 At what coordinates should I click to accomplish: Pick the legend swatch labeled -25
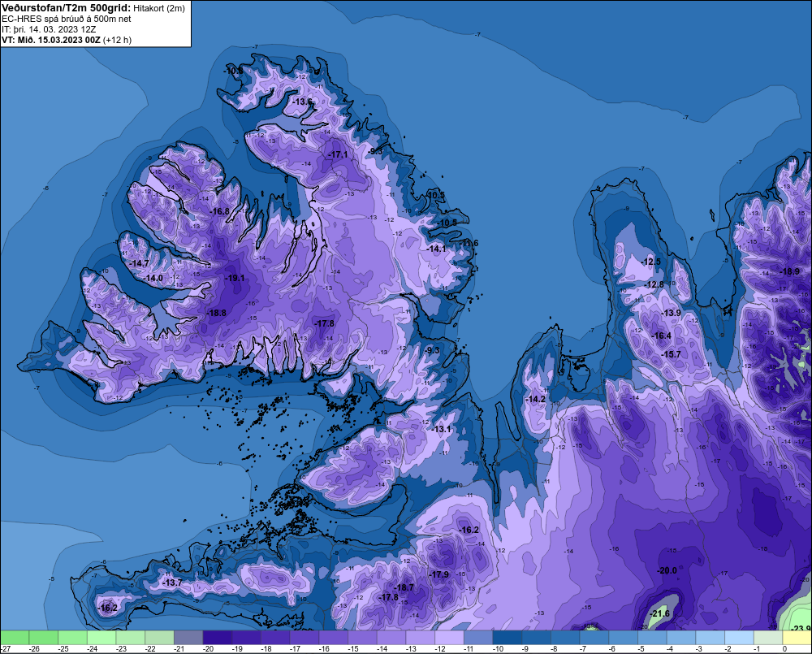tap(72, 638)
